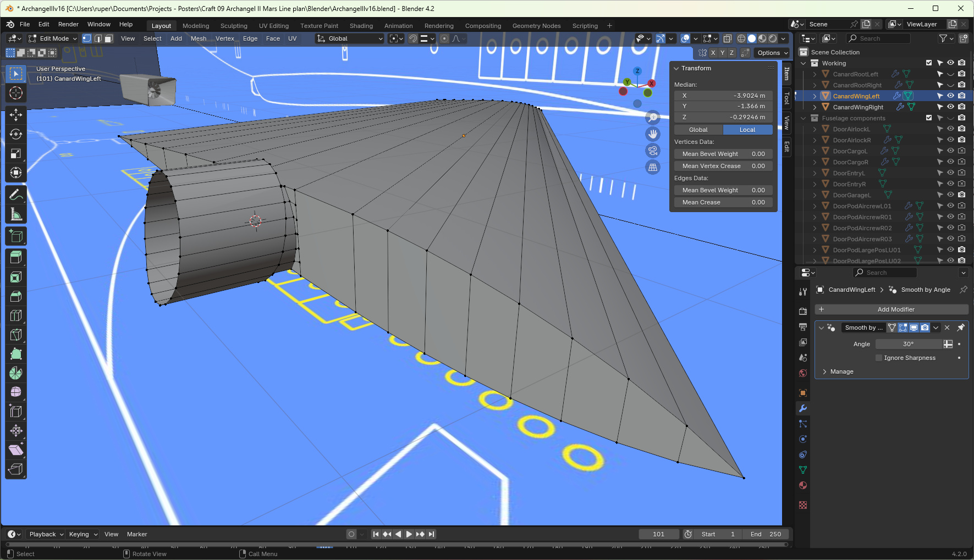The height and width of the screenshot is (560, 974).
Task: Select the Annotate tool
Action: tap(16, 195)
